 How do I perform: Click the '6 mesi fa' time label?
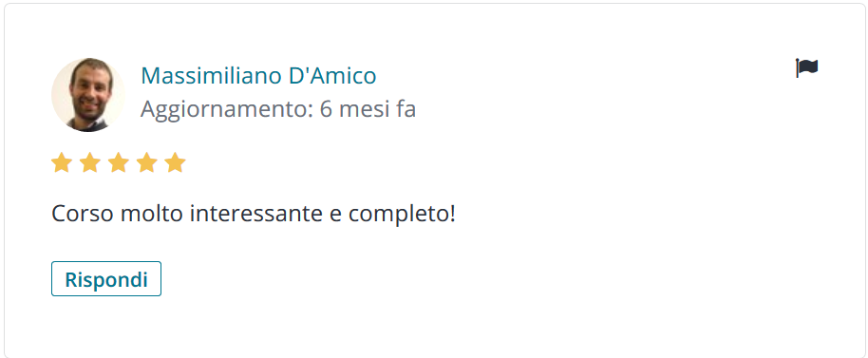coord(368,109)
